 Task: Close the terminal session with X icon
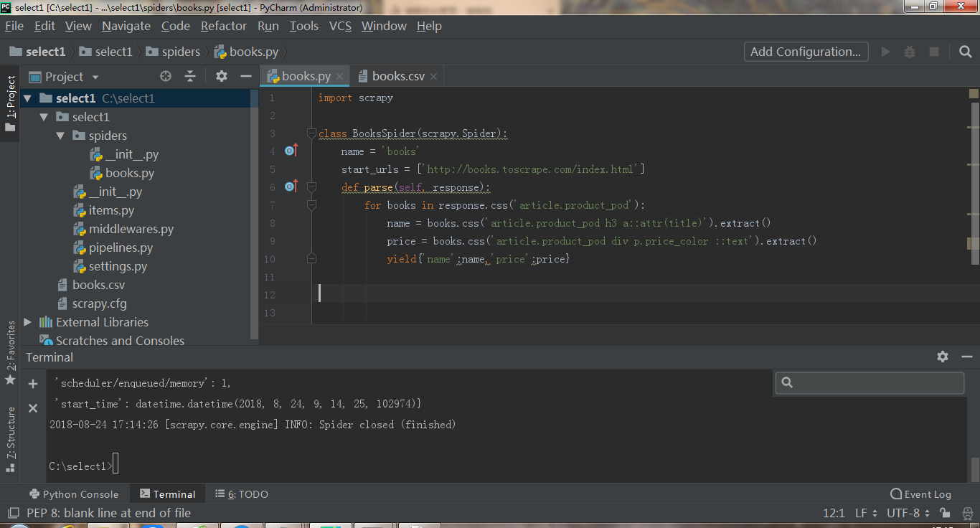click(33, 407)
